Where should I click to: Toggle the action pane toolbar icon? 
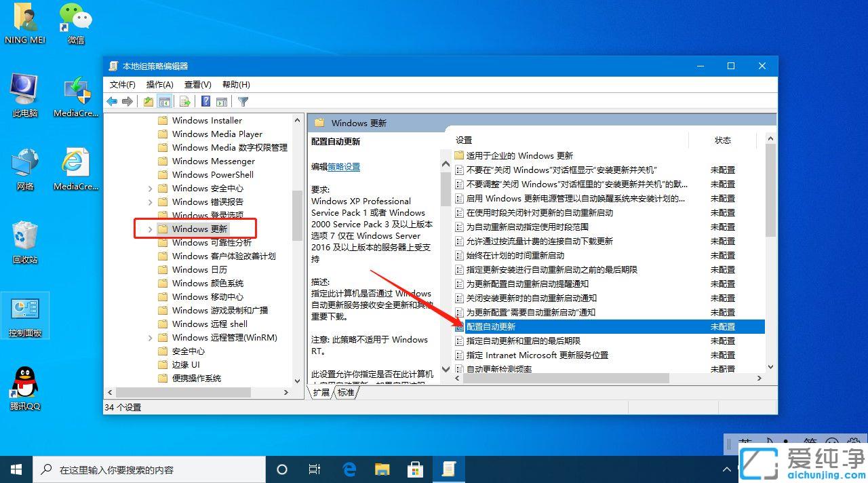222,101
